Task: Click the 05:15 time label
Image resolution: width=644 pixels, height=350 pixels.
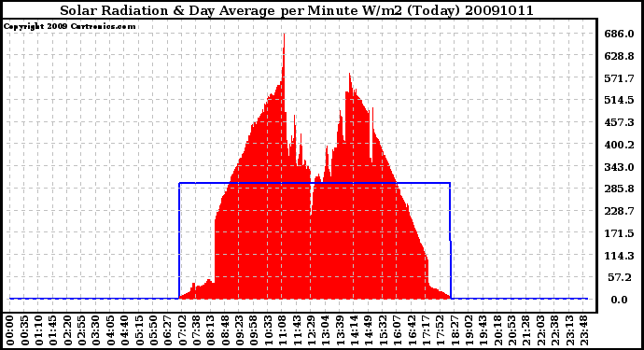Action: coord(139,330)
